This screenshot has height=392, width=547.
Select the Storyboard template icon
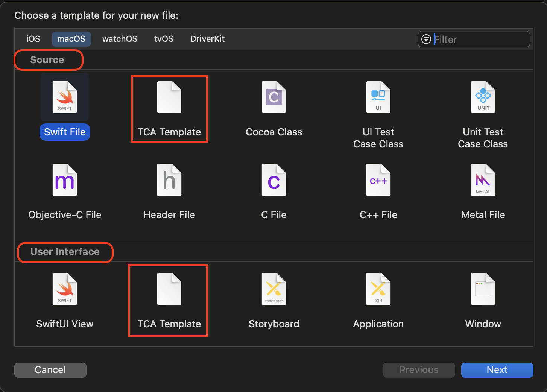[x=274, y=289]
